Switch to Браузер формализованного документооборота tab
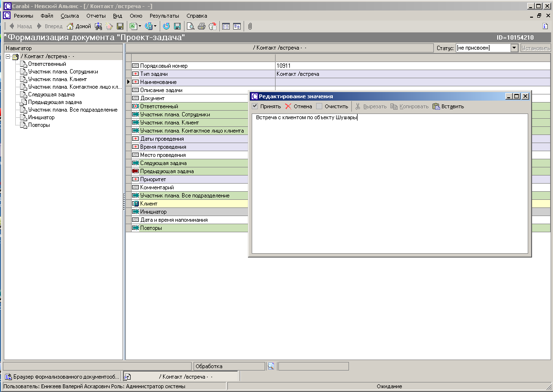Viewport: 553px width, 392px height. 62,377
